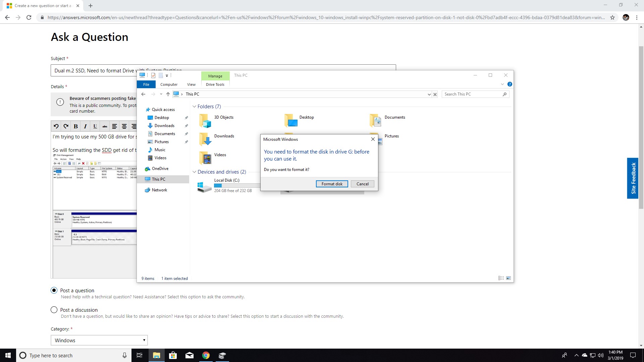644x362 pixels.
Task: Open File Explorer help icon
Action: click(509, 84)
